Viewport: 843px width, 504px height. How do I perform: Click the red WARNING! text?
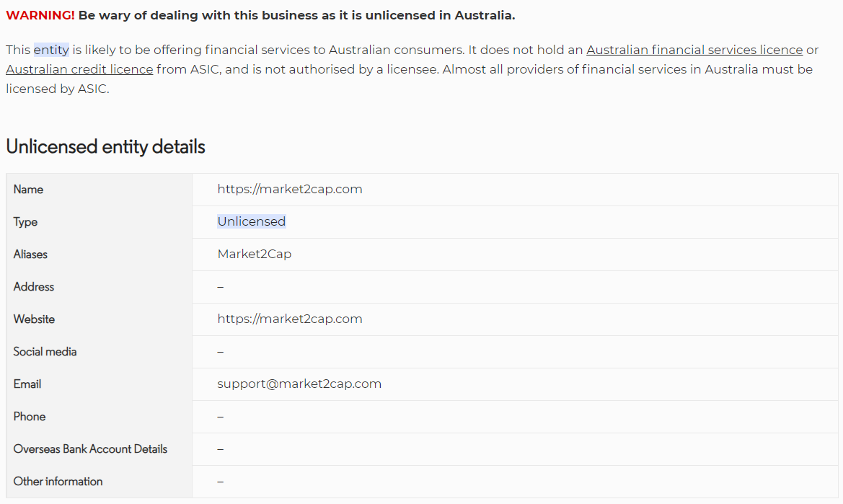click(x=40, y=16)
